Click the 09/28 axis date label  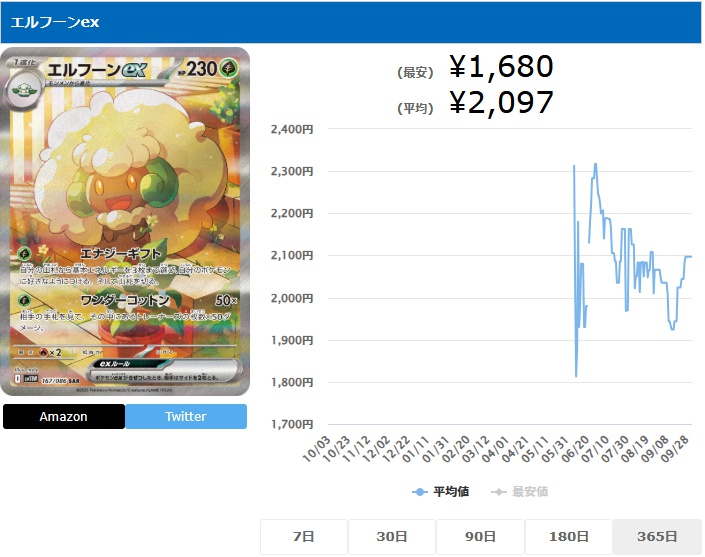pyautogui.click(x=675, y=449)
